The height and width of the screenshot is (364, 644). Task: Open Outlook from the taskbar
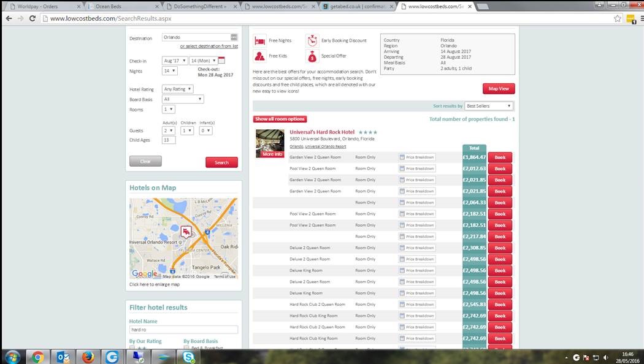point(63,357)
